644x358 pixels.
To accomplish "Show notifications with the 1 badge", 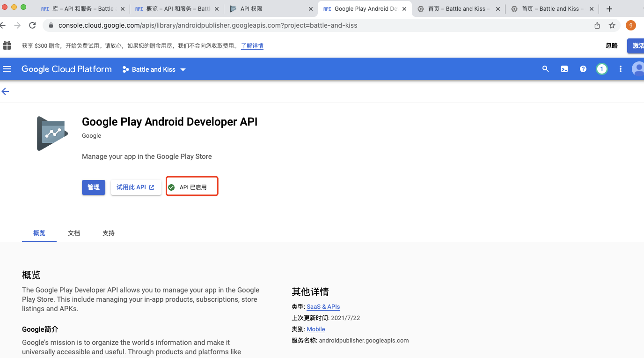I will tap(602, 69).
